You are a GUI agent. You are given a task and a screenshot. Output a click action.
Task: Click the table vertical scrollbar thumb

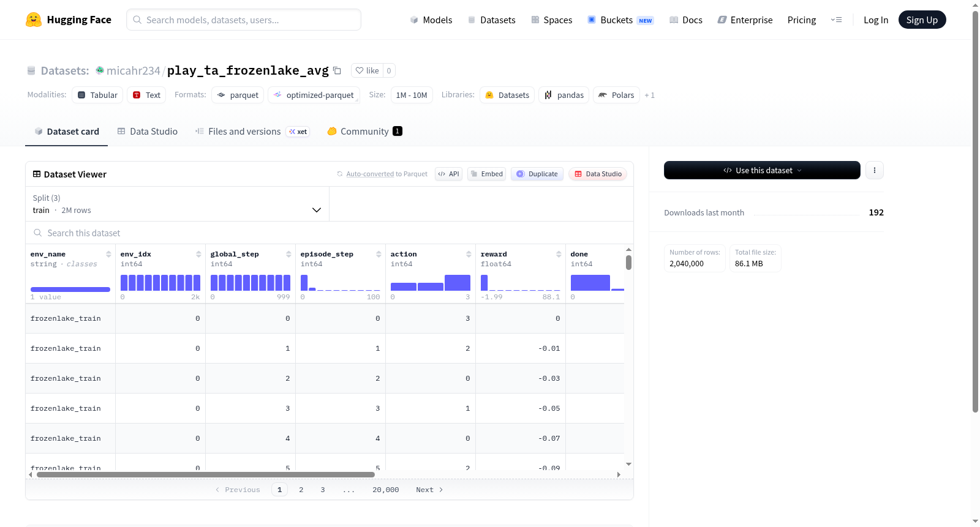click(628, 263)
